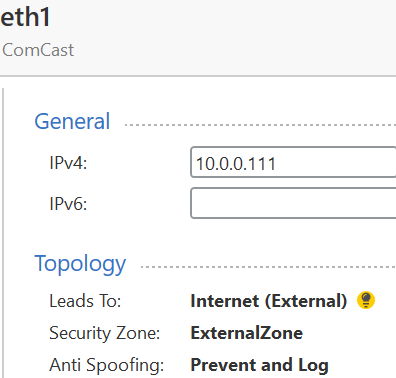Click the IPv4 label

pyautogui.click(x=68, y=163)
